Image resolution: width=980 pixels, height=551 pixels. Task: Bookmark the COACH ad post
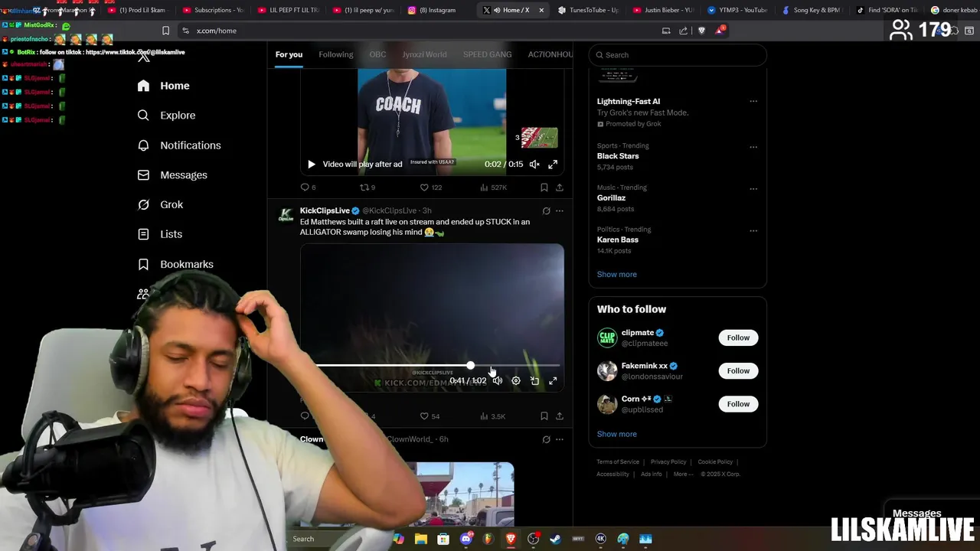(x=544, y=187)
